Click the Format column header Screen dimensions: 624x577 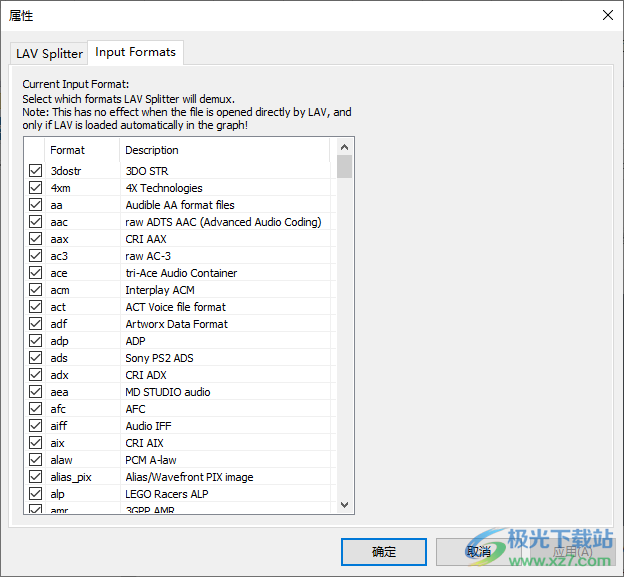tap(82, 150)
